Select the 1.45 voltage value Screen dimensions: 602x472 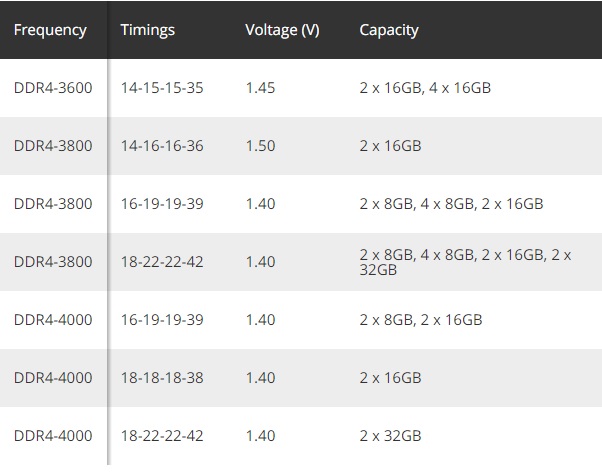[260, 88]
